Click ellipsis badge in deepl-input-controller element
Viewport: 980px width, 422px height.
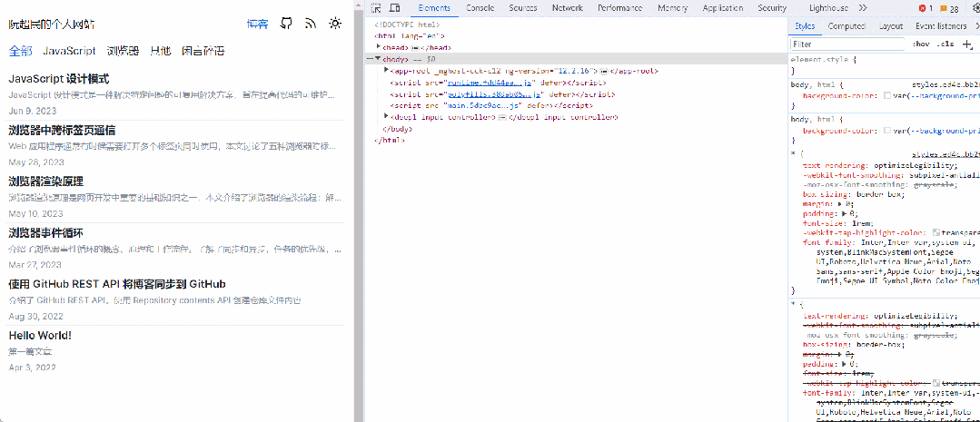(502, 117)
